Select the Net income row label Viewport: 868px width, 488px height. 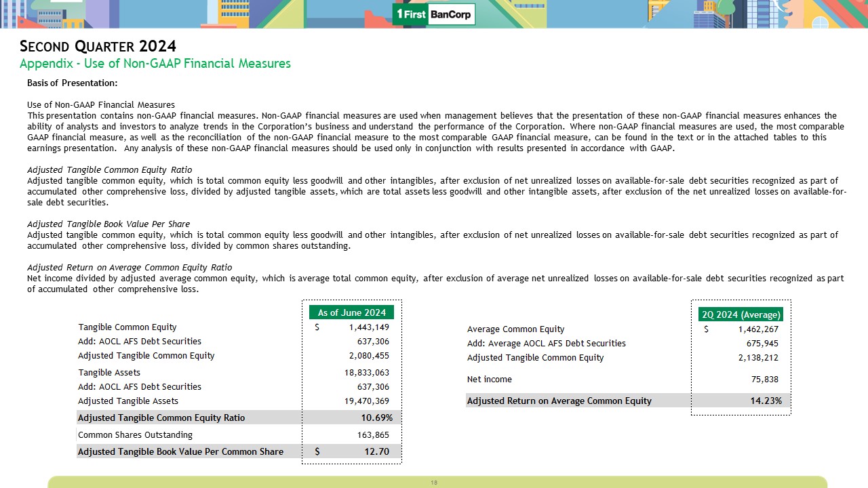tap(490, 380)
